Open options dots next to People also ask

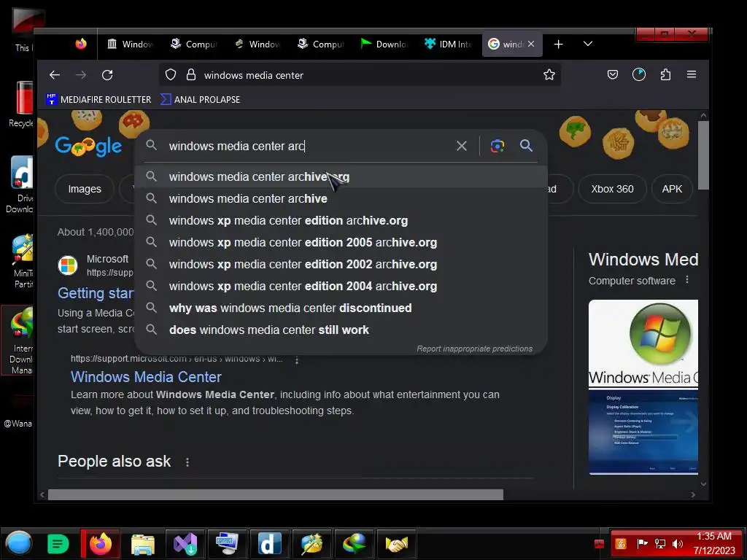[187, 462]
